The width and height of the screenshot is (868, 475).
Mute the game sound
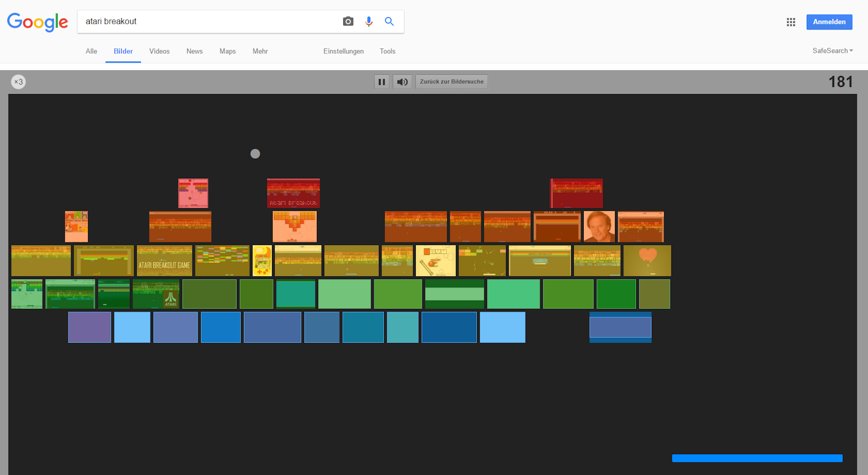(402, 82)
